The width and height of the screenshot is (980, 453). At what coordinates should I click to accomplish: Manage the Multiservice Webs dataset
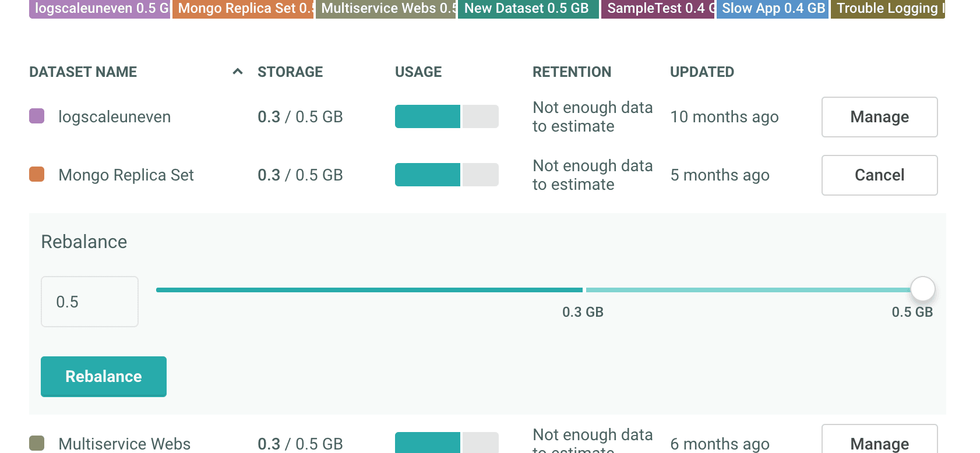click(x=879, y=443)
